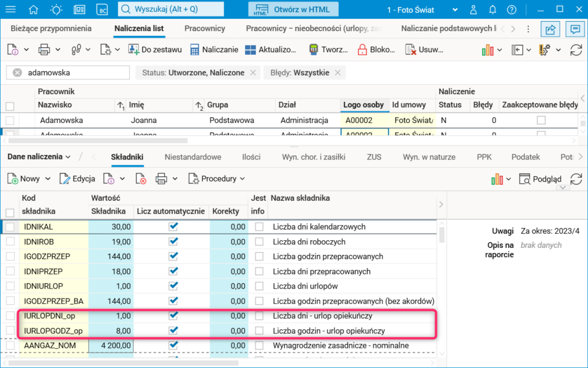The image size is (588, 368).
Task: Expand the Dane naliczenia dropdown
Action: (x=39, y=157)
